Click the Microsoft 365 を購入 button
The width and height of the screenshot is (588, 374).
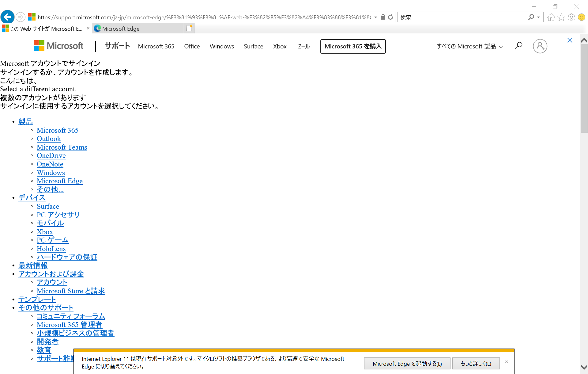(x=353, y=46)
